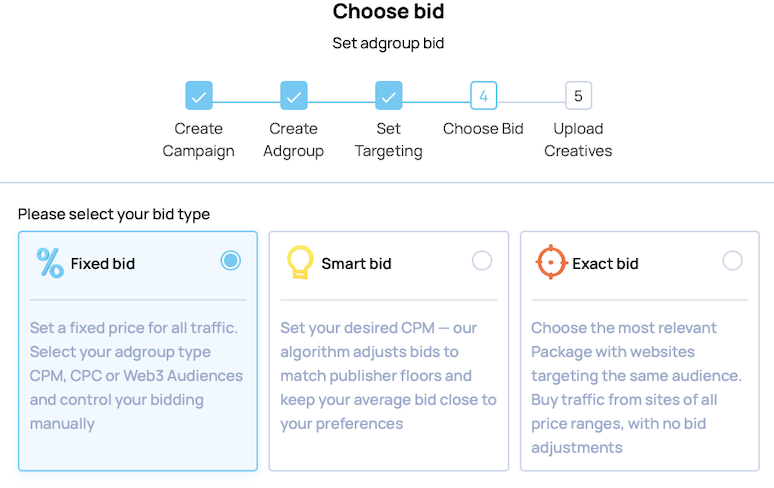Select the Exact bid radio button
This screenshot has height=488, width=774.
733,261
